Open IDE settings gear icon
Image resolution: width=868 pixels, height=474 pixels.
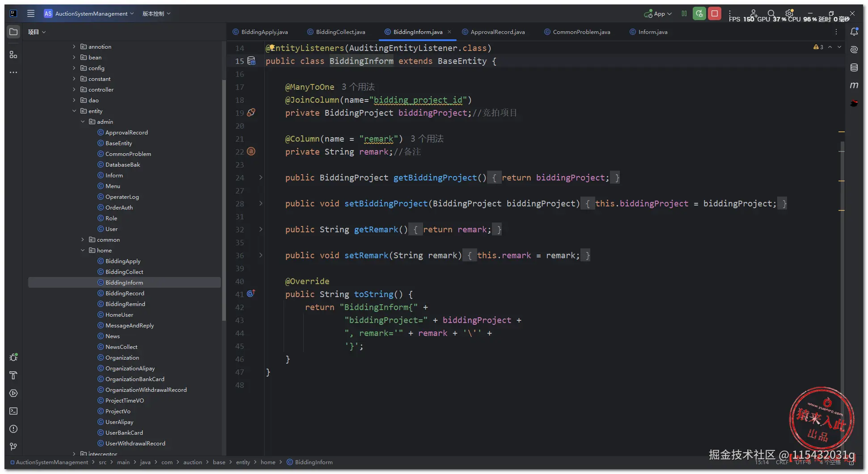point(789,13)
